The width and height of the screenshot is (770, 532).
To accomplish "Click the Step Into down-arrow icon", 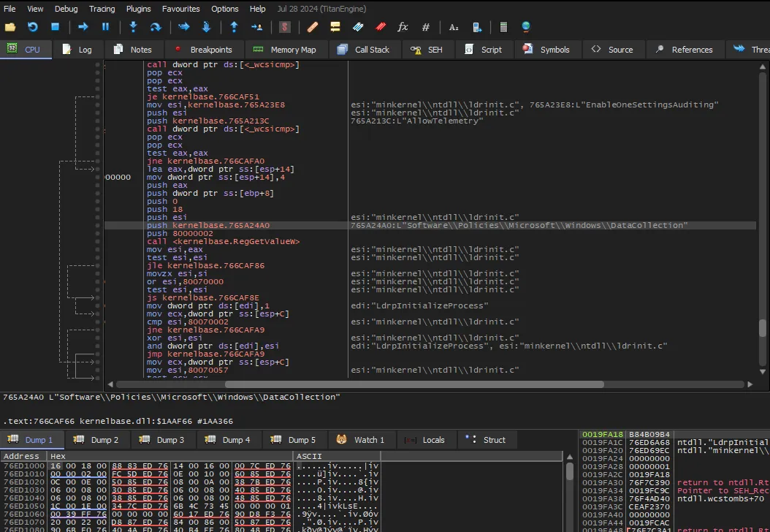I will pyautogui.click(x=133, y=27).
